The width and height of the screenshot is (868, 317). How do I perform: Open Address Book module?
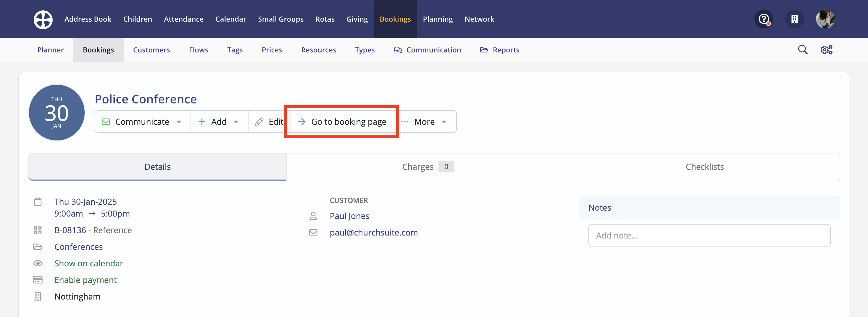(88, 19)
